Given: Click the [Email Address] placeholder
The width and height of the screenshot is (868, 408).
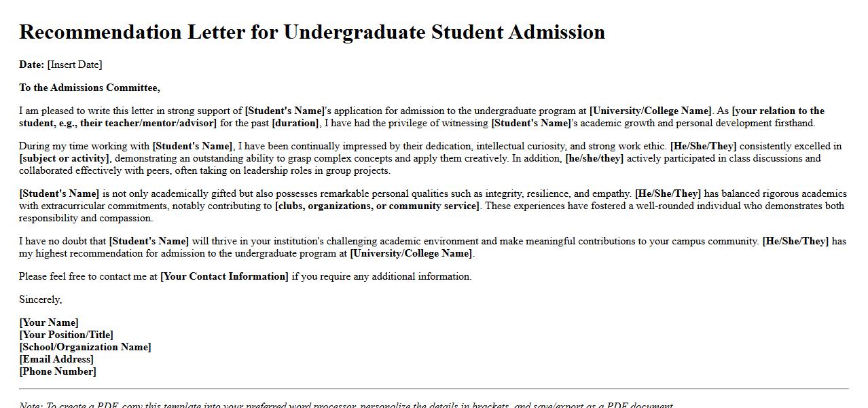Looking at the screenshot, I should (x=56, y=359).
